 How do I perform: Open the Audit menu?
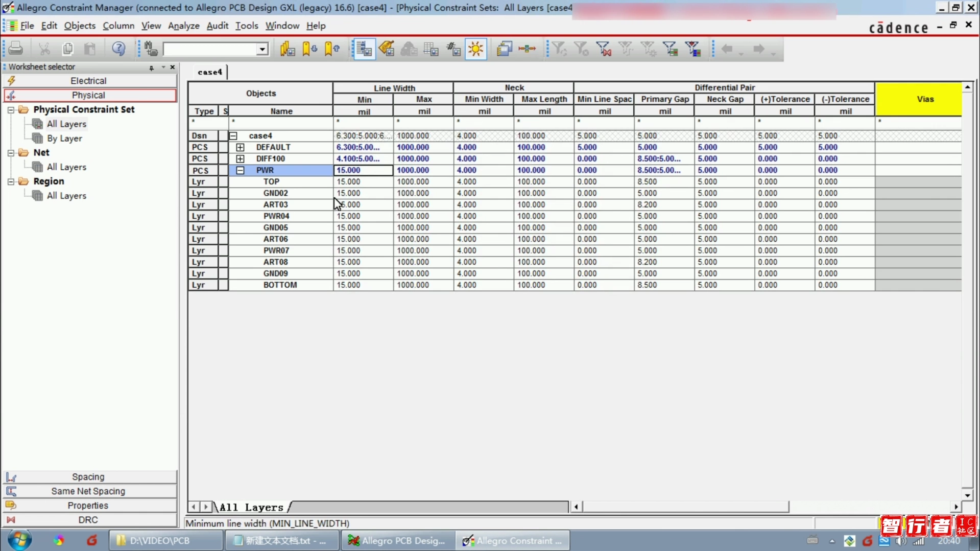click(x=217, y=26)
